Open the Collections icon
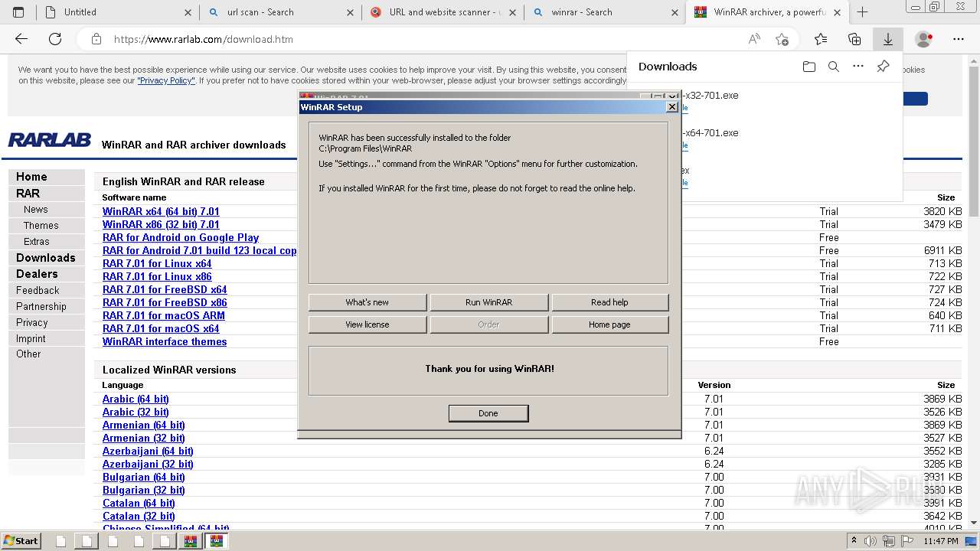Viewport: 980px width, 551px height. pyautogui.click(x=854, y=39)
